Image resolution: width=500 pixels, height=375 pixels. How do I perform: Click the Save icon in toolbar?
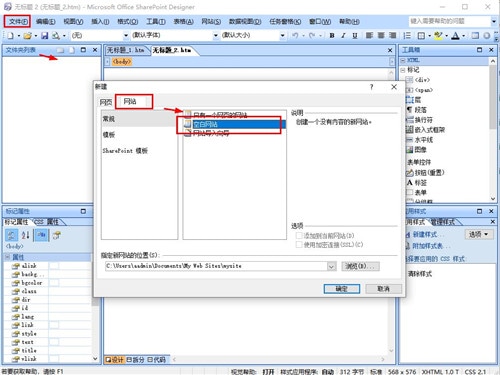pyautogui.click(x=45, y=35)
